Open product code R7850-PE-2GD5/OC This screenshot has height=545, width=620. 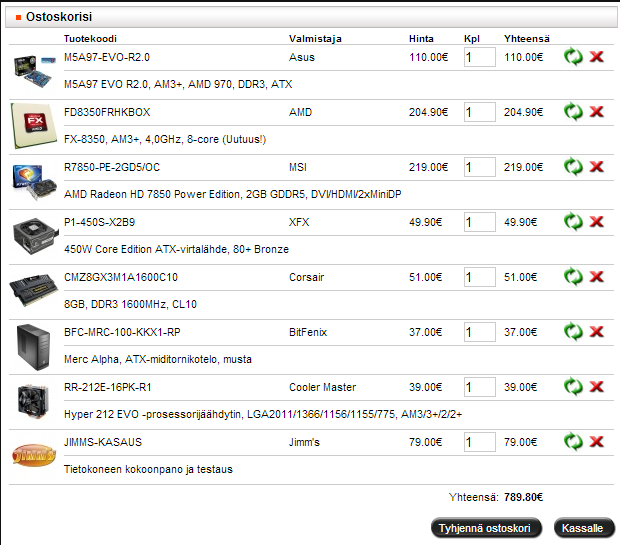pyautogui.click(x=112, y=167)
